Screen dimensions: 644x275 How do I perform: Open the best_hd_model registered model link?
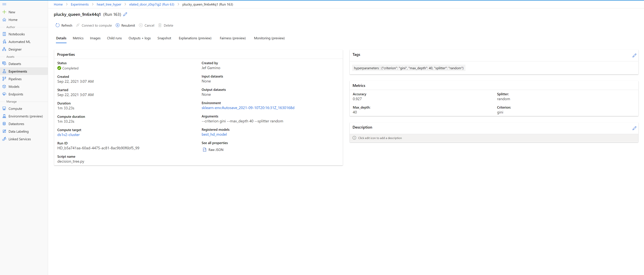coord(214,134)
